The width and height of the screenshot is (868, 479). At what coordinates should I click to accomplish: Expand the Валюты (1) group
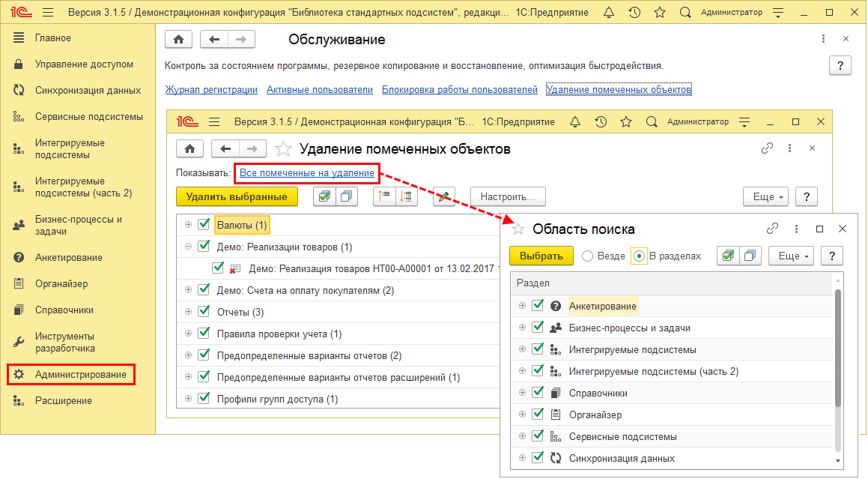coord(188,225)
